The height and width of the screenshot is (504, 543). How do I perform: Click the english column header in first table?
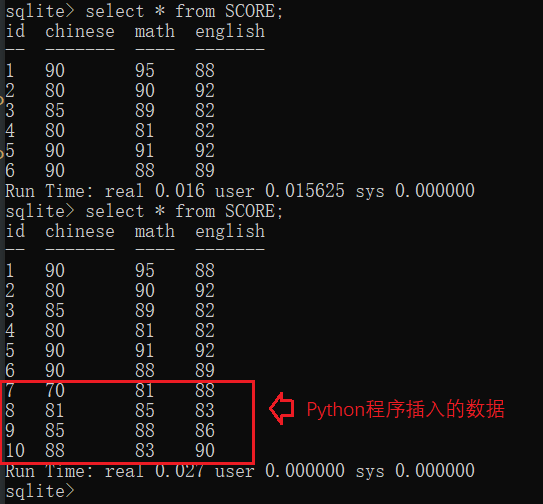(230, 32)
